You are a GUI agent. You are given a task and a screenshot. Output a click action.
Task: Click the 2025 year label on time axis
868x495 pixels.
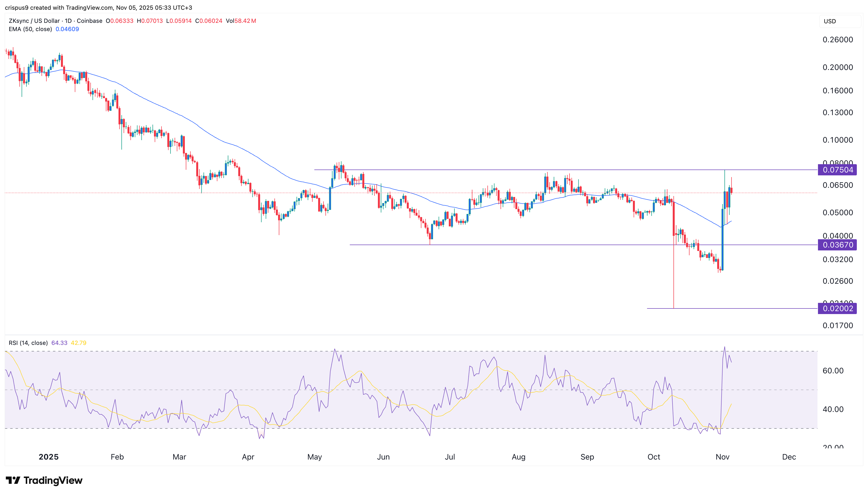pos(49,457)
